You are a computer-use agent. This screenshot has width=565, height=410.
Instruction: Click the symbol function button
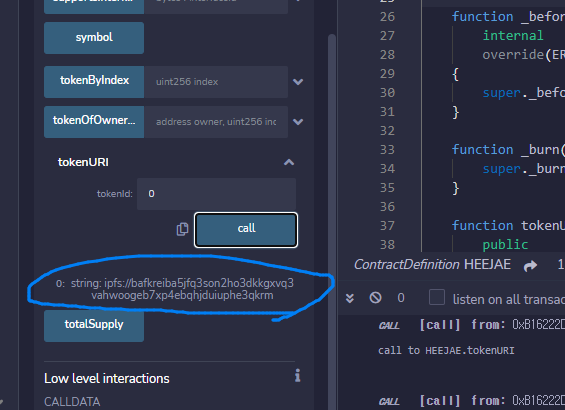(94, 38)
